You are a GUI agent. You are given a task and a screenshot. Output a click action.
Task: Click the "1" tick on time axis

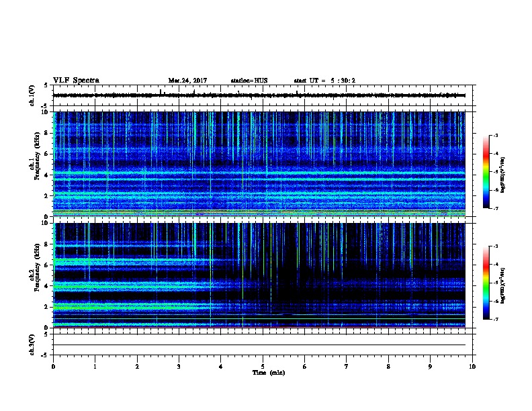pyautogui.click(x=95, y=367)
